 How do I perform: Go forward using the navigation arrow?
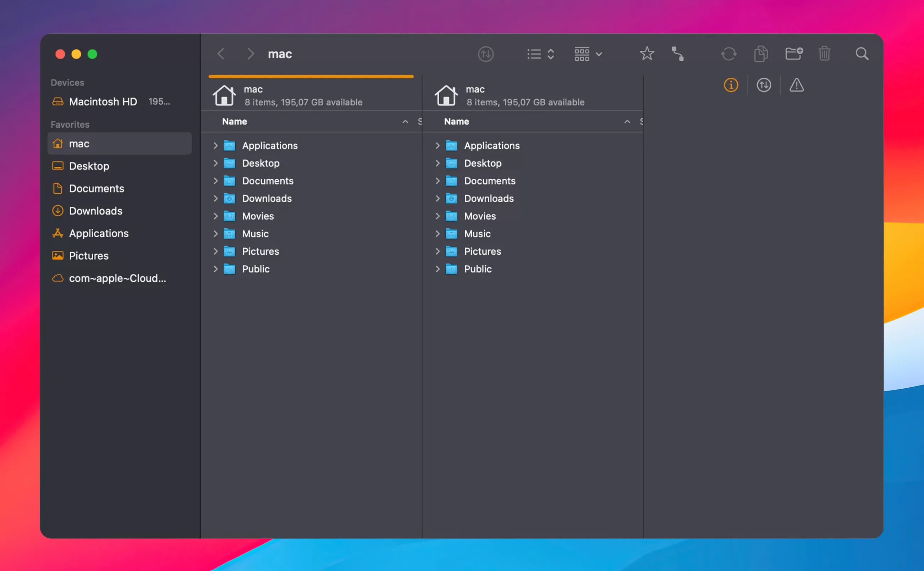coord(251,54)
